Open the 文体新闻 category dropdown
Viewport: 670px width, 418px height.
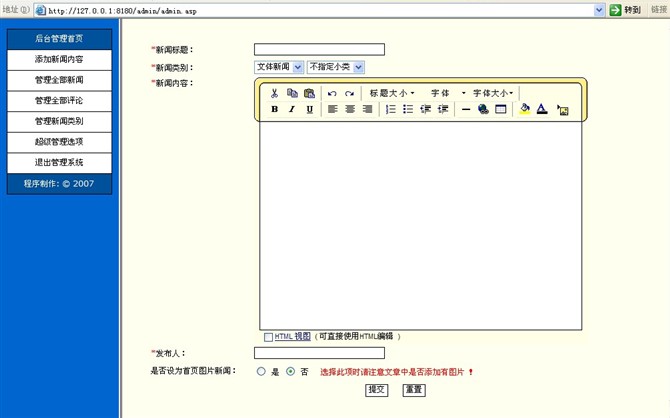[279, 67]
